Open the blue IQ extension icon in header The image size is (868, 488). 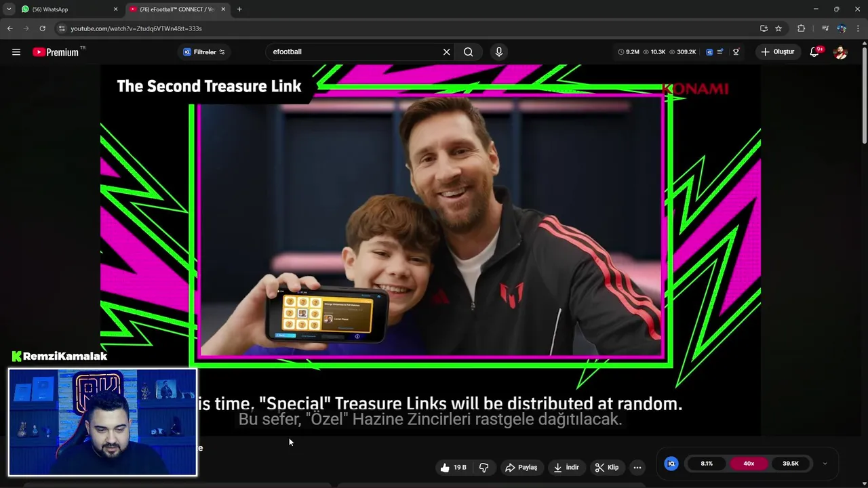click(x=709, y=52)
